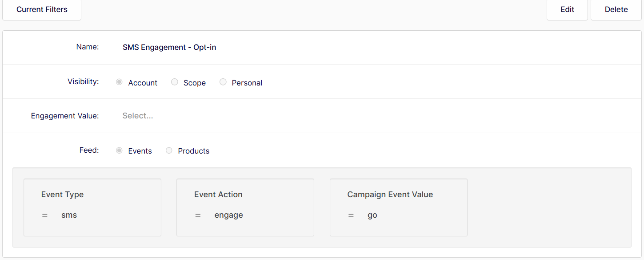Click the filter name SMS Engagement - Opt-in
The height and width of the screenshot is (260, 644).
point(169,47)
